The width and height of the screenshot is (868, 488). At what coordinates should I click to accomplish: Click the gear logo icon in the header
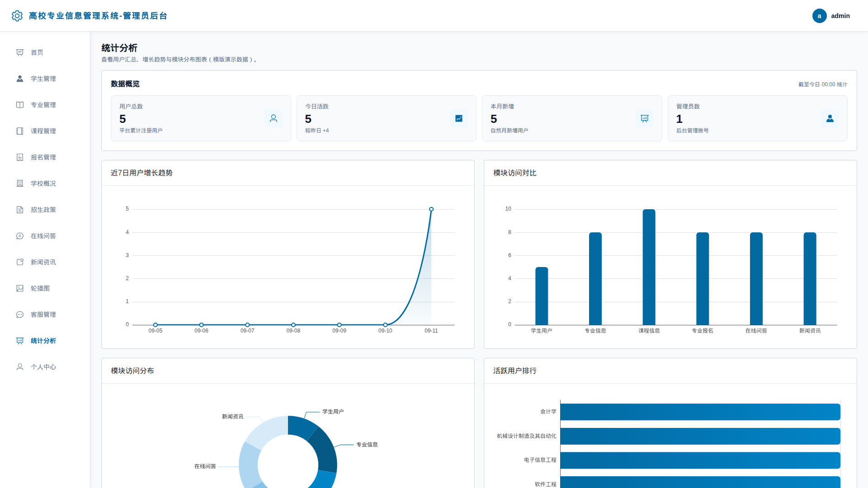point(17,16)
